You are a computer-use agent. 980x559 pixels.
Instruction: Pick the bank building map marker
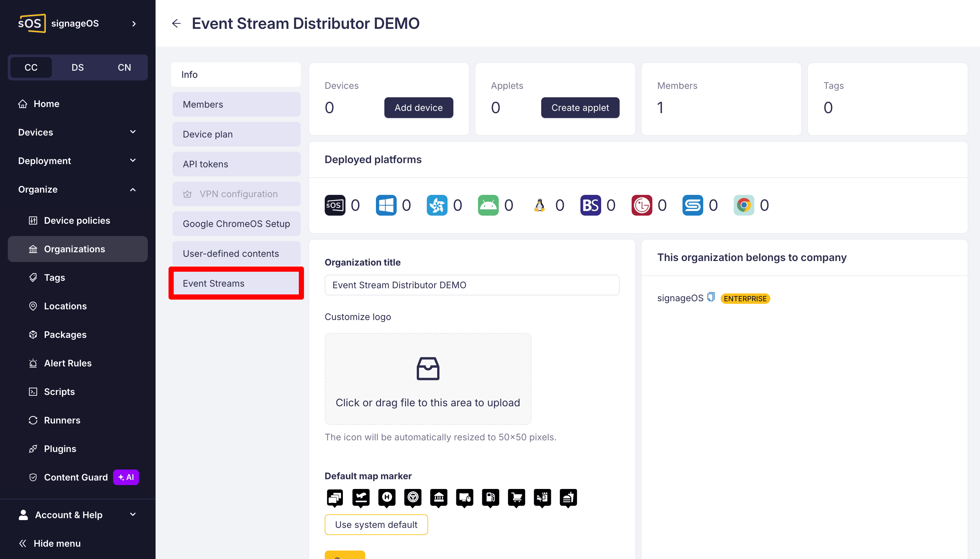(x=438, y=498)
